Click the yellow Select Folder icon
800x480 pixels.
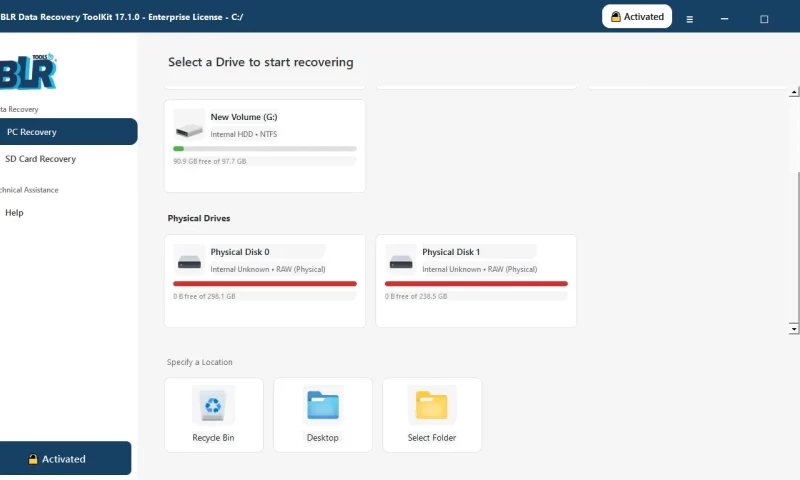432,406
